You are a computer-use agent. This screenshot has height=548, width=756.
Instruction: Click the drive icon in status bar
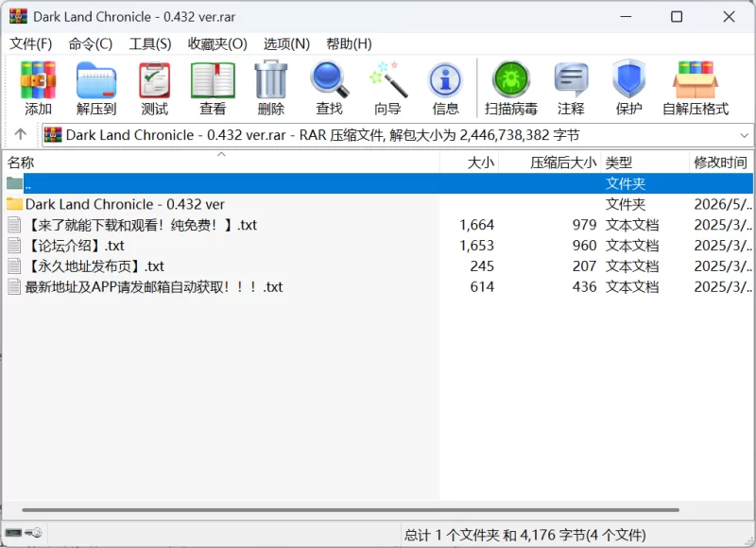13,533
